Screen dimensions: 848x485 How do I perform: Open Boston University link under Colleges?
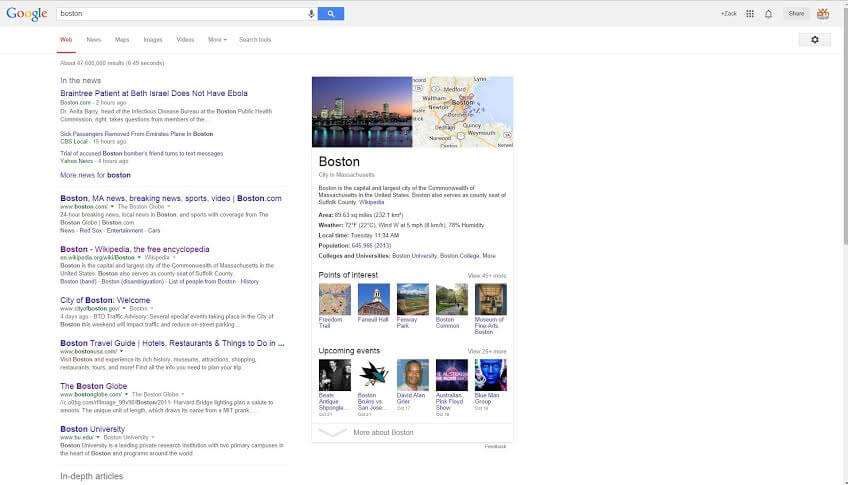(414, 256)
